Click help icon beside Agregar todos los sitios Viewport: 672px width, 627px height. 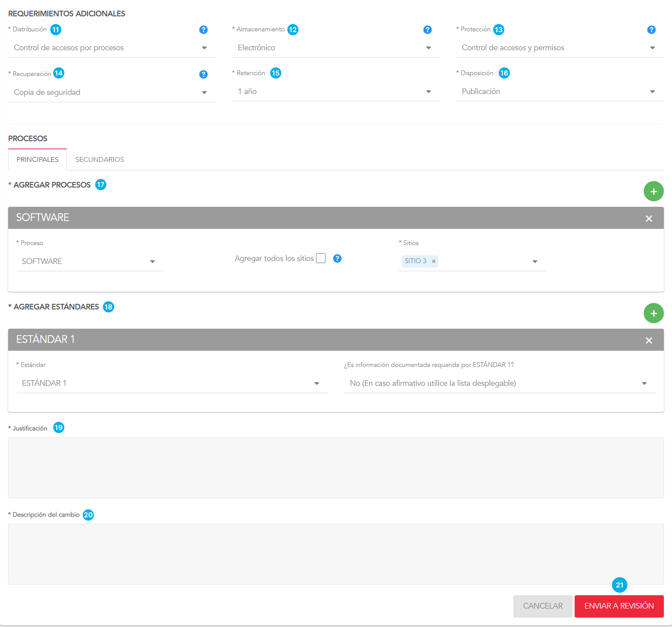pyautogui.click(x=337, y=258)
